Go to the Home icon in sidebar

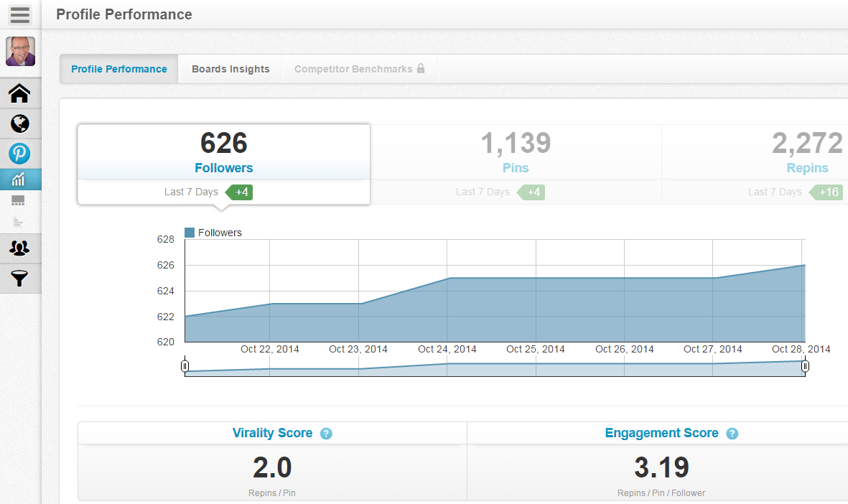click(x=20, y=93)
